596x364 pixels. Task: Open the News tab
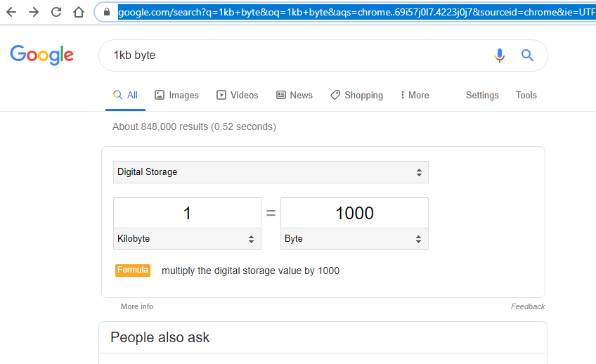(294, 95)
